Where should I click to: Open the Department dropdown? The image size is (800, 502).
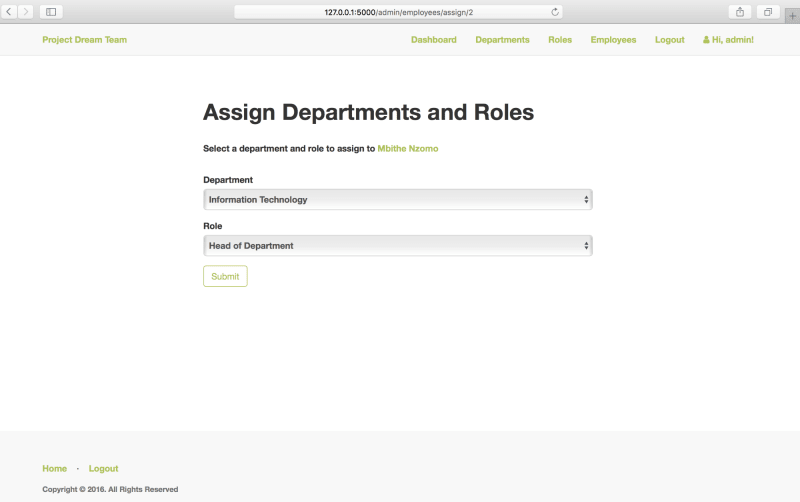click(398, 199)
